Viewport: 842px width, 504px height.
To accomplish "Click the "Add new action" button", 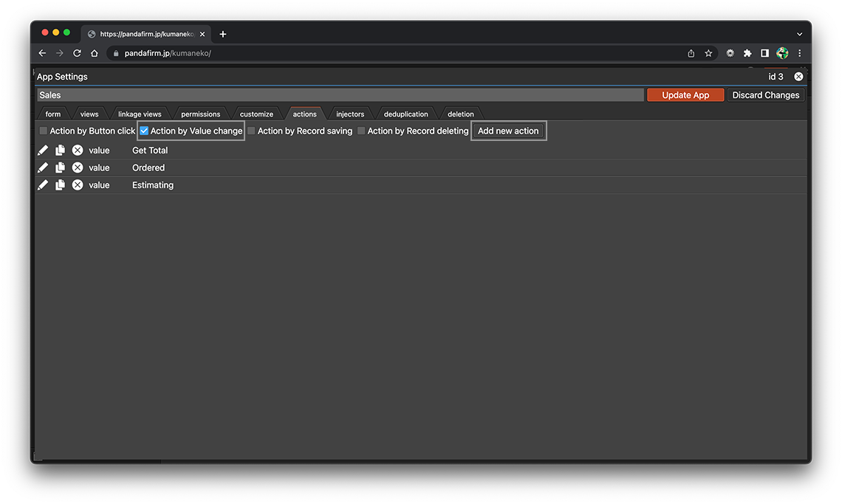I will point(508,130).
